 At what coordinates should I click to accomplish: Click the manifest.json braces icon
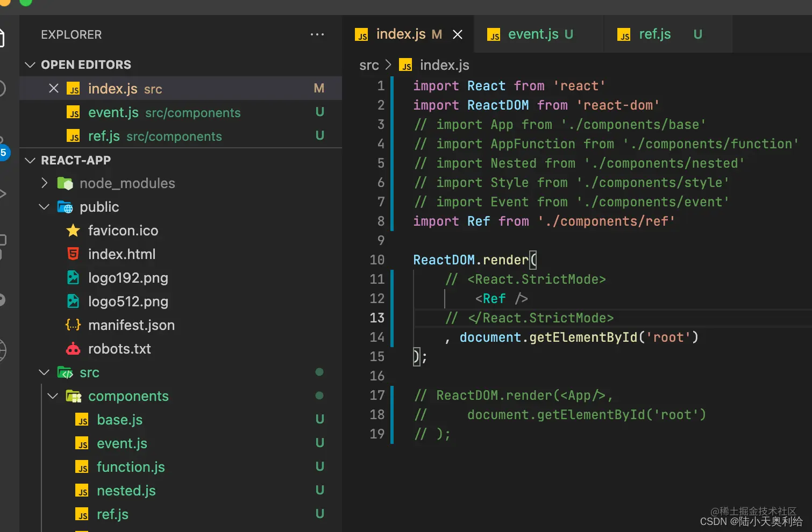coord(73,325)
